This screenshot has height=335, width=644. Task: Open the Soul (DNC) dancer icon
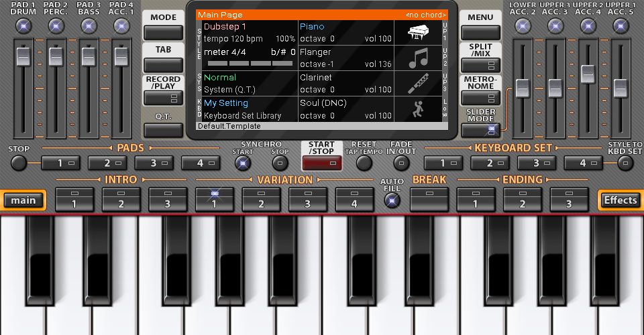[418, 109]
